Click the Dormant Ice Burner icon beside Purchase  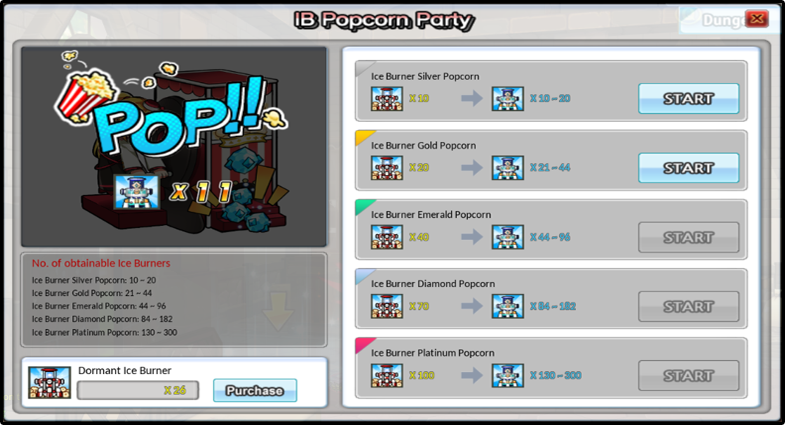(x=49, y=382)
